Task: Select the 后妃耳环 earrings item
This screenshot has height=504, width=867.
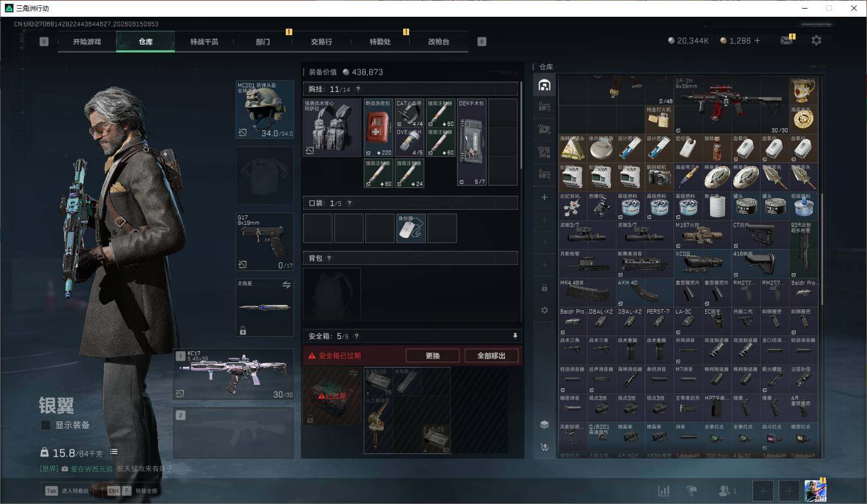Action: tap(573, 206)
